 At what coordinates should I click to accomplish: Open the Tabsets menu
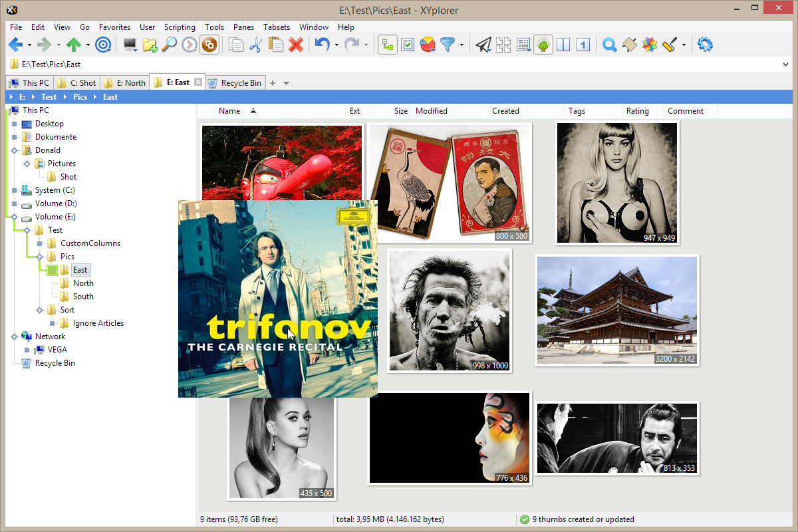[277, 27]
